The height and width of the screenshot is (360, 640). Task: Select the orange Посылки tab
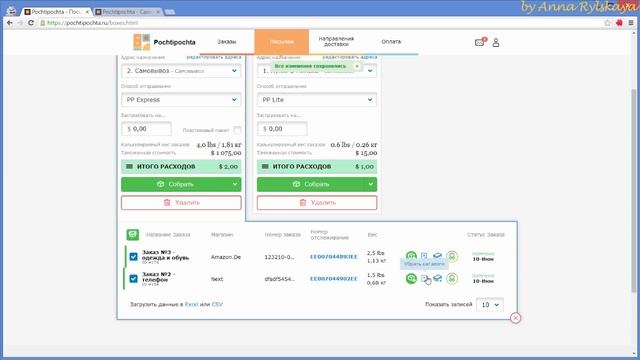pyautogui.click(x=282, y=42)
